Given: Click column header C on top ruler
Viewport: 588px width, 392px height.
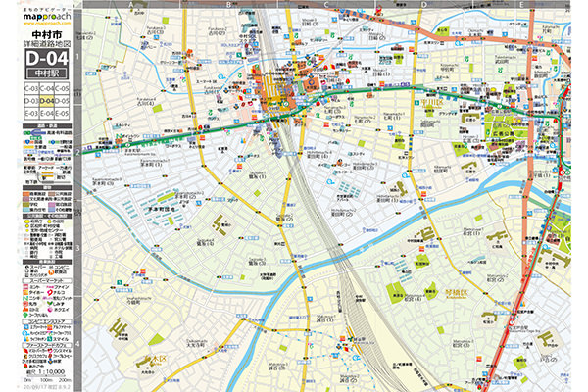Looking at the screenshot, I should click(x=326, y=5).
